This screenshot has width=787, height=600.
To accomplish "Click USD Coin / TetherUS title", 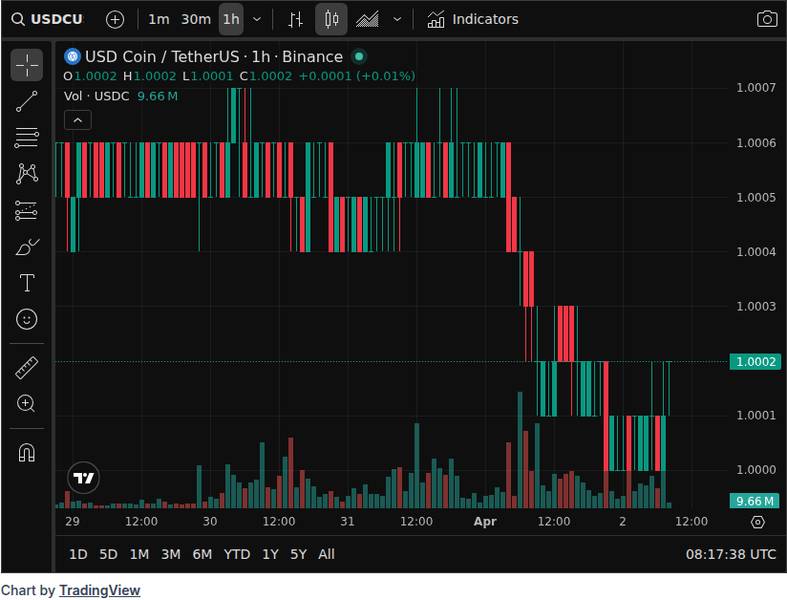I will pyautogui.click(x=162, y=57).
